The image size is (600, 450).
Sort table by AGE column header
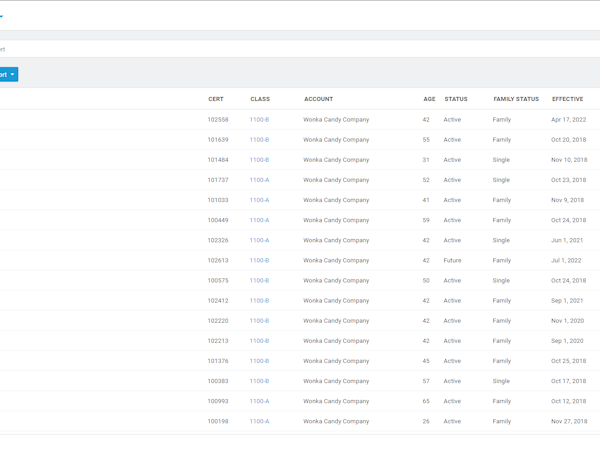(x=429, y=99)
